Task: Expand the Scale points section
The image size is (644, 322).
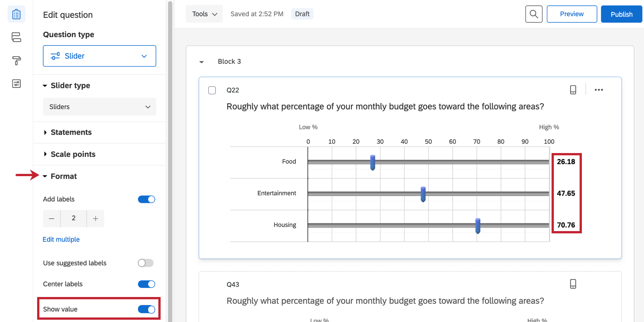Action: click(x=73, y=154)
